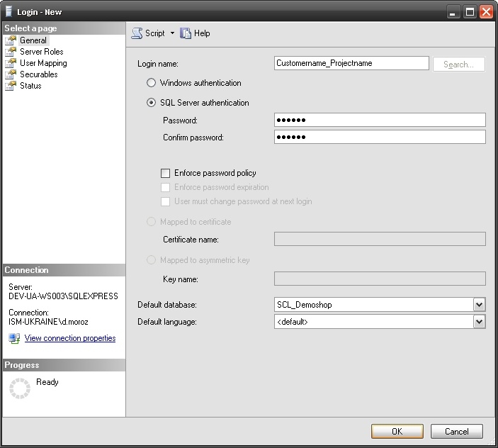The height and width of the screenshot is (448, 498).
Task: Click the Connection section header
Action: [x=64, y=270]
